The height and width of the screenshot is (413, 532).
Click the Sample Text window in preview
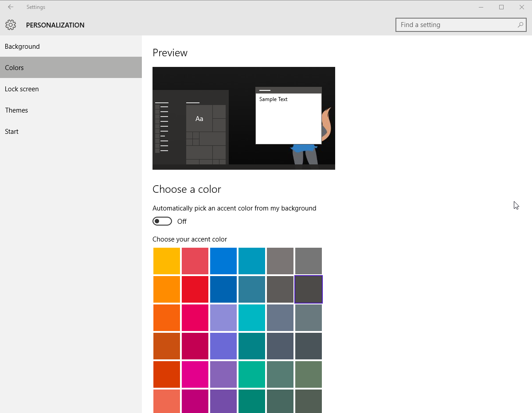[289, 116]
